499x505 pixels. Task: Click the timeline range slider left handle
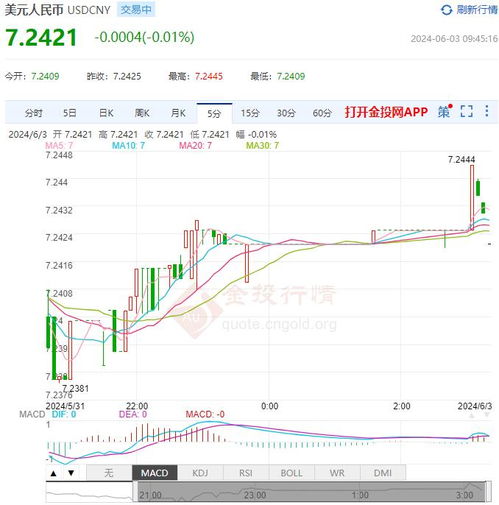pyautogui.click(x=135, y=491)
